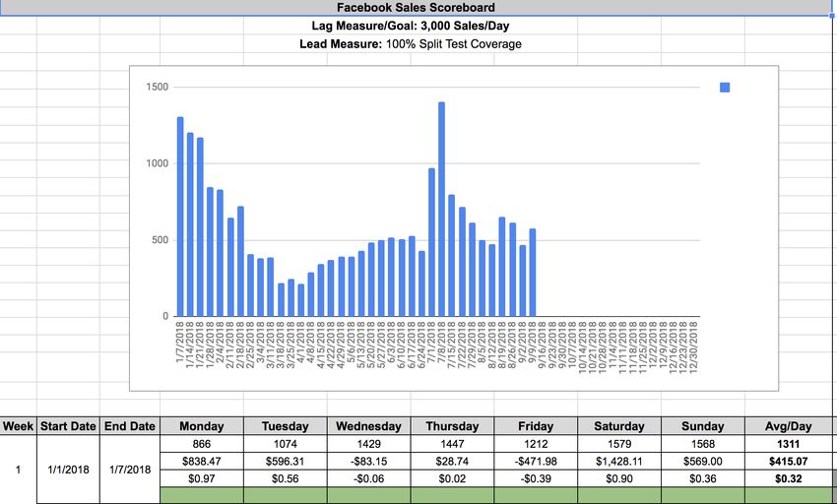Screen dimensions: 837x504
Task: Click the 1000 y-axis label
Action: pos(158,163)
